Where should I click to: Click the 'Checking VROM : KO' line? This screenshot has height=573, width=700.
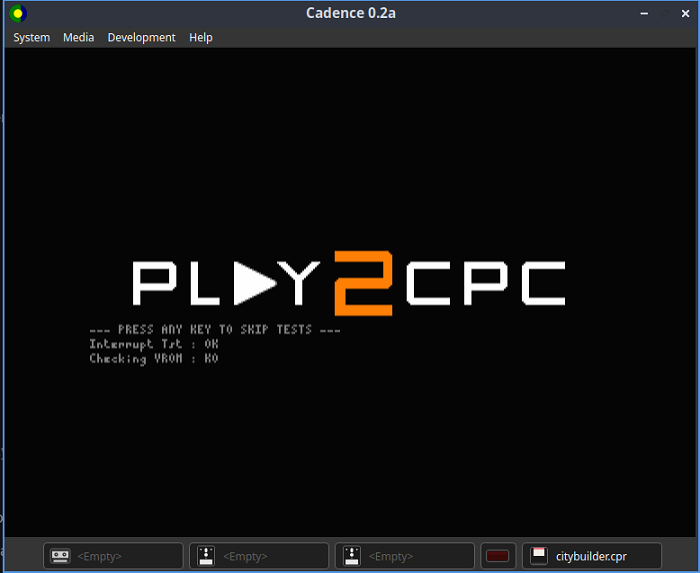click(x=154, y=359)
